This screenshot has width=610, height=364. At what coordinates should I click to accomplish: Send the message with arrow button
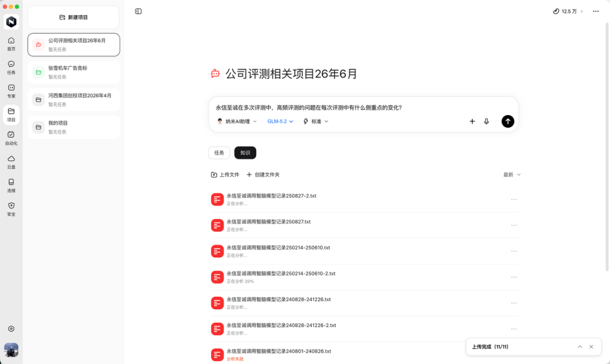pos(508,121)
